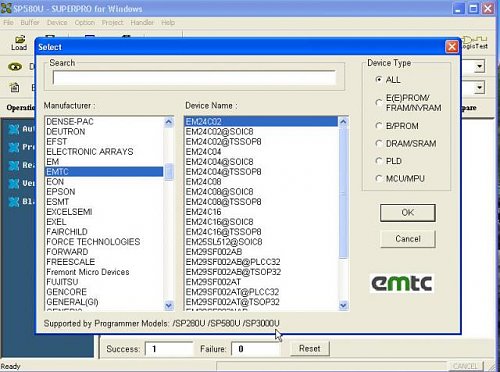Select manufacturer FREESCALE
This screenshot has width=500, height=372.
(x=104, y=262)
